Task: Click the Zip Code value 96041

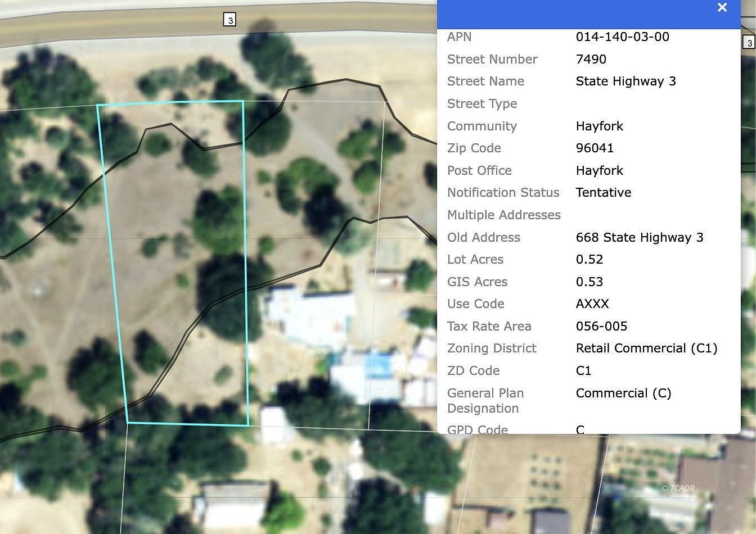Action: pyautogui.click(x=595, y=148)
